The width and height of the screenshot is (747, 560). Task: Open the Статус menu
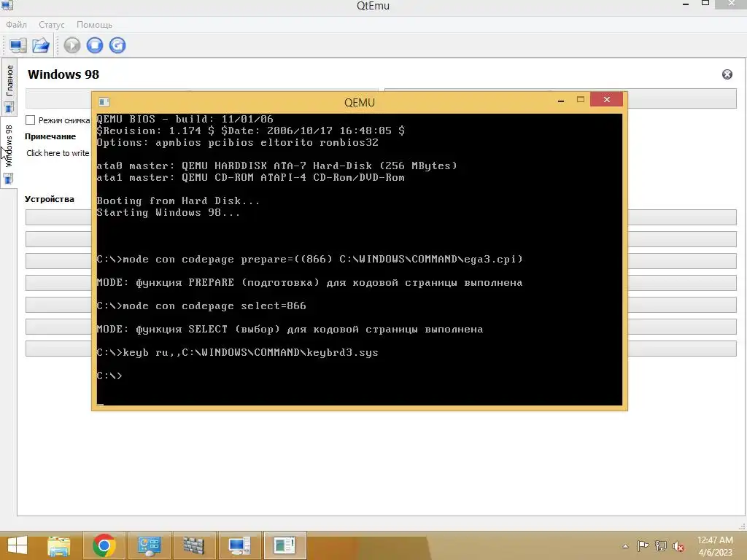click(x=52, y=25)
